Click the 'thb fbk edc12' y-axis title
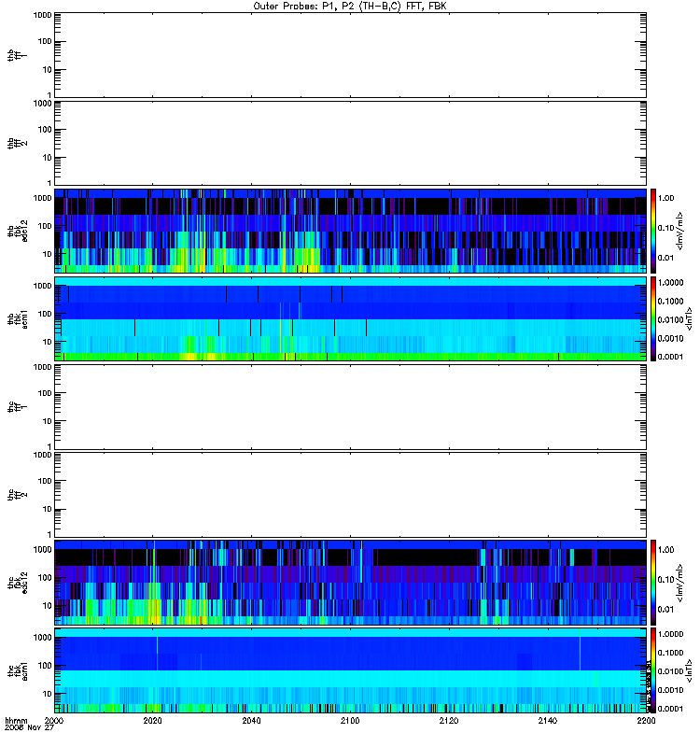The width and height of the screenshot is (700, 747). coord(18,231)
